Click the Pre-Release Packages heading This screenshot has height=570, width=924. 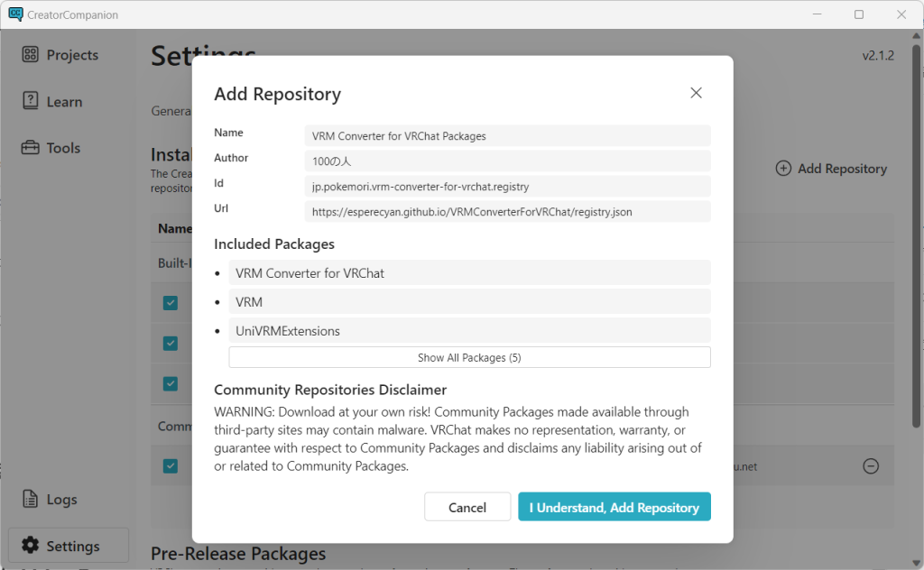click(x=238, y=554)
